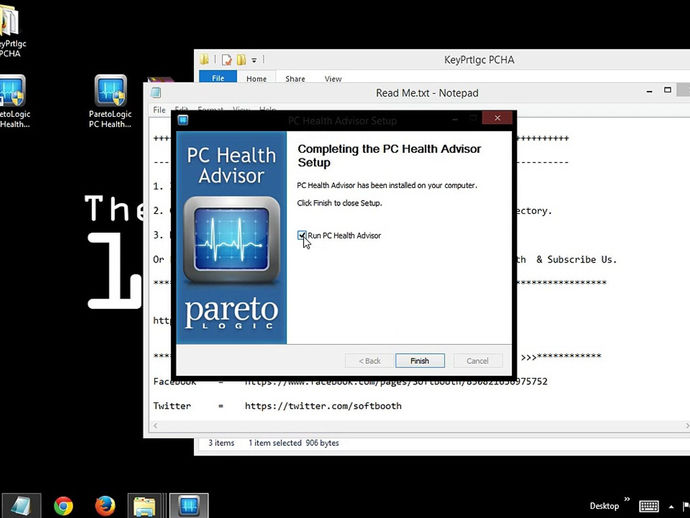This screenshot has width=690, height=518.
Task: Click the Back button in Setup
Action: point(369,361)
